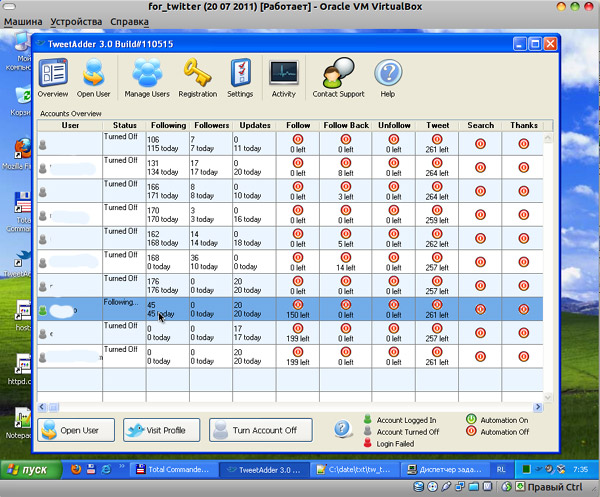Sort by the Status column header
This screenshot has width=600, height=497.
124,125
